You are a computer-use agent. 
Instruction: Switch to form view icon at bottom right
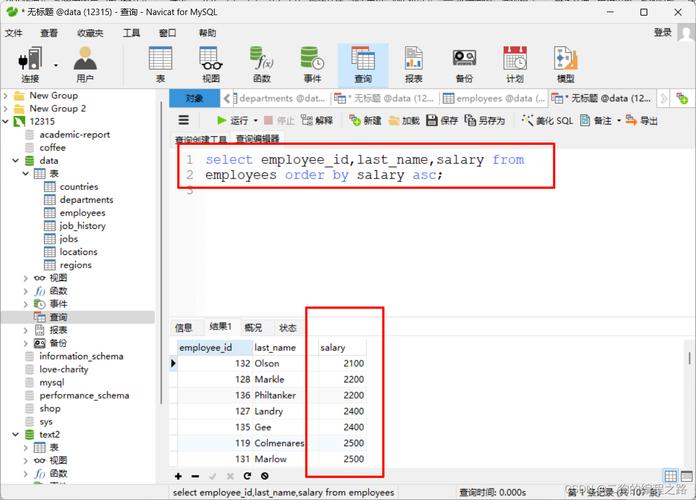tap(687, 476)
